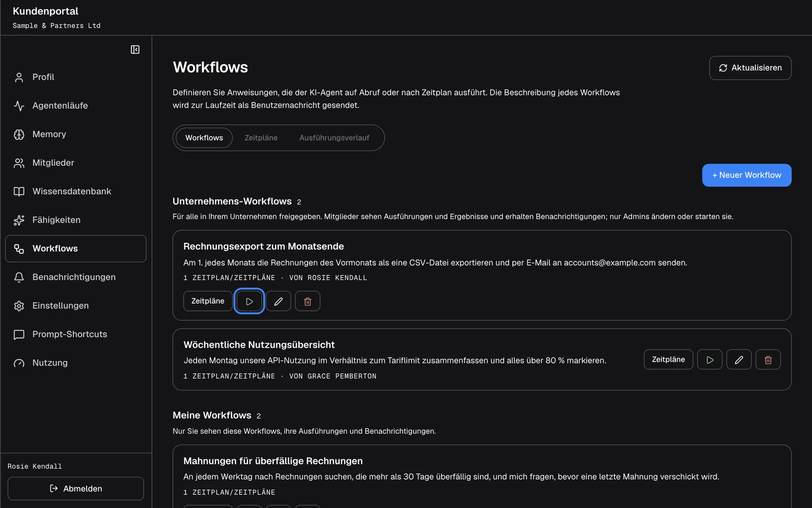This screenshot has height=508, width=812.
Task: Go to Nutzung page
Action: (76, 363)
